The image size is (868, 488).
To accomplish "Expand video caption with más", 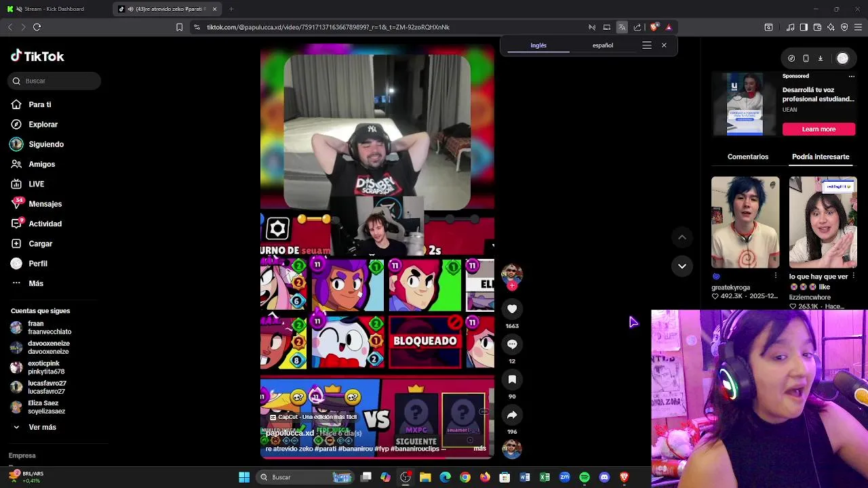I will pyautogui.click(x=480, y=449).
